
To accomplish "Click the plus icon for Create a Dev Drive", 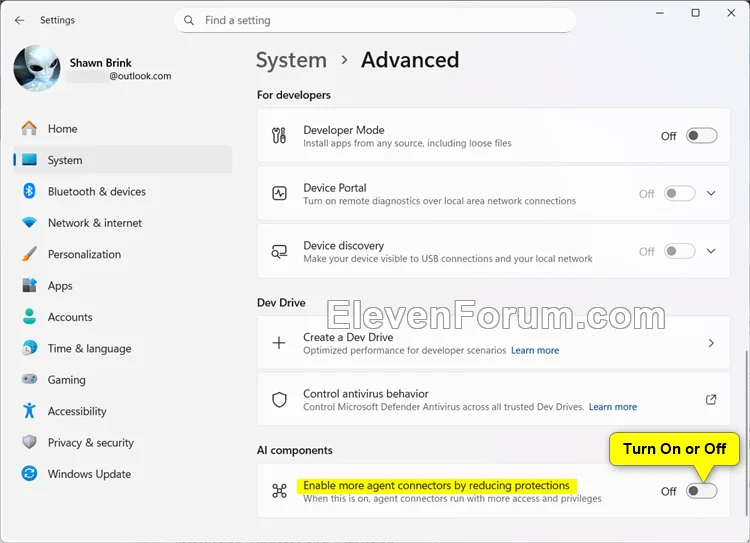I will point(279,343).
